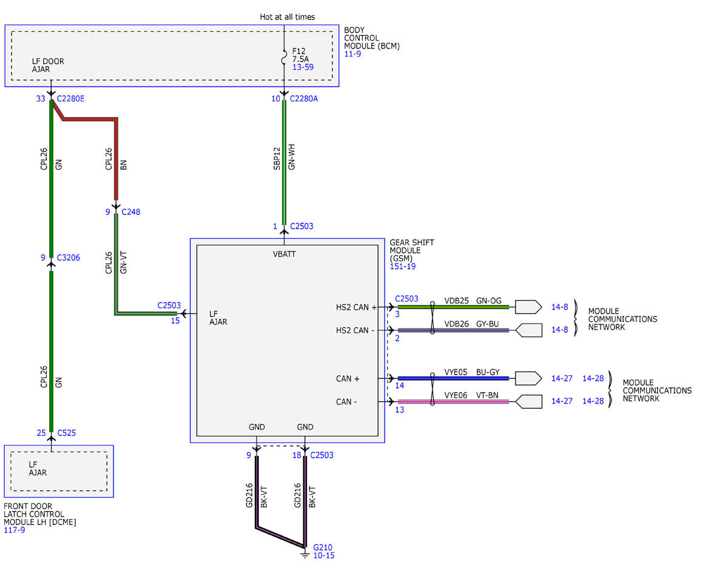Viewport: 728px width, 562px height.
Task: Click the "Hot at all times" label
Action: tap(288, 17)
